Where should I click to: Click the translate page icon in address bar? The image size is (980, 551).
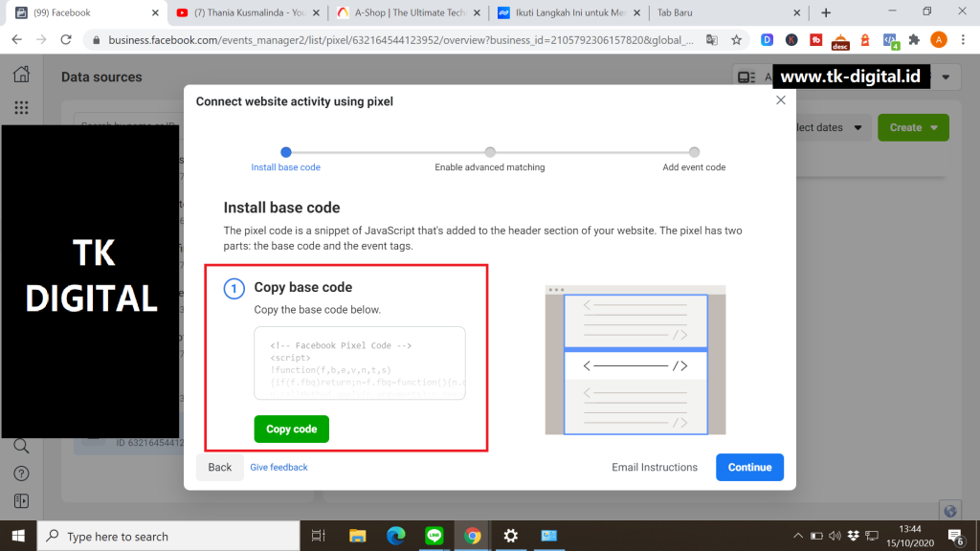712,40
